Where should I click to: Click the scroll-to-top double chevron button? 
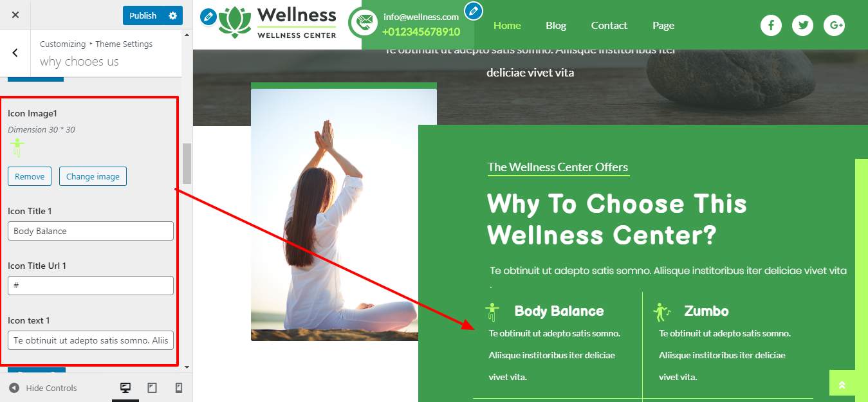pos(842,385)
